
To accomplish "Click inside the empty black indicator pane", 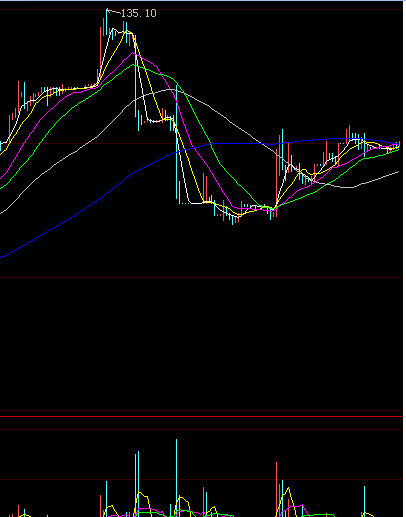I will click(201, 343).
